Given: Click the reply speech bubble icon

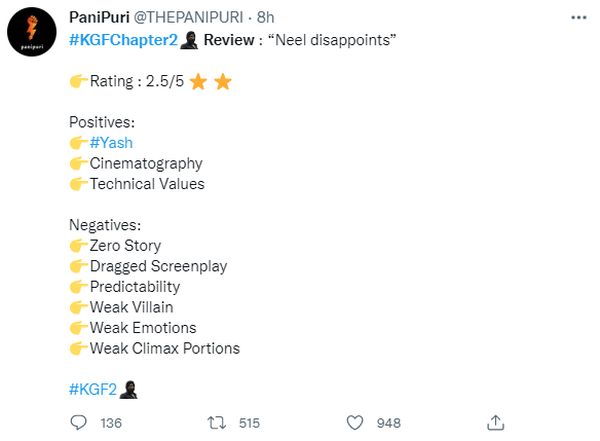Looking at the screenshot, I should pyautogui.click(x=78, y=423).
